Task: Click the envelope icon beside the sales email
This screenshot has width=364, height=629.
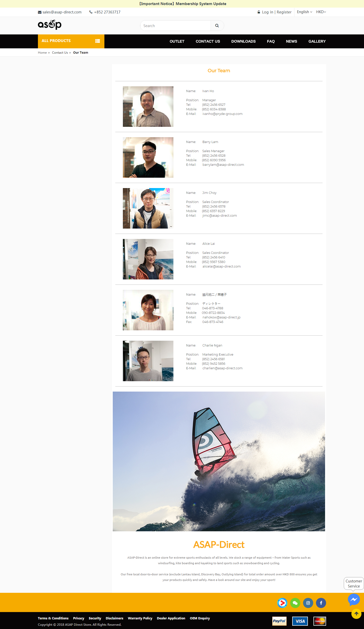Action: click(x=40, y=12)
